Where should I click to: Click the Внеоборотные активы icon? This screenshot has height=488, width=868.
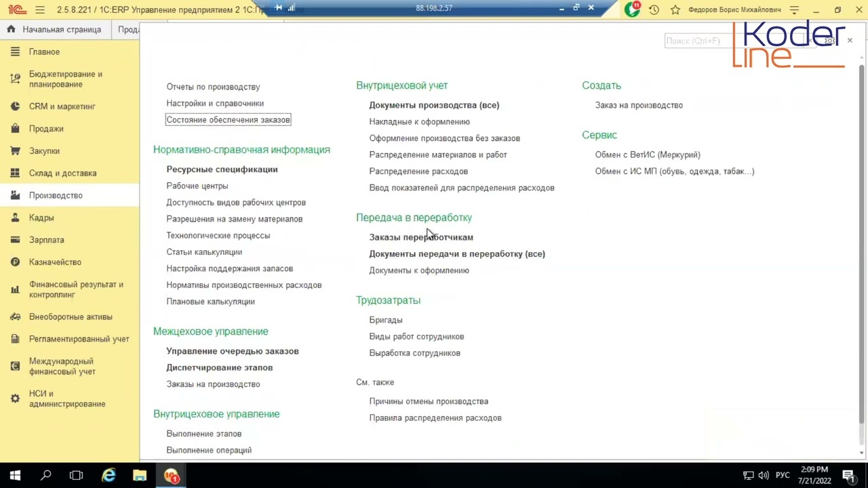tap(15, 317)
